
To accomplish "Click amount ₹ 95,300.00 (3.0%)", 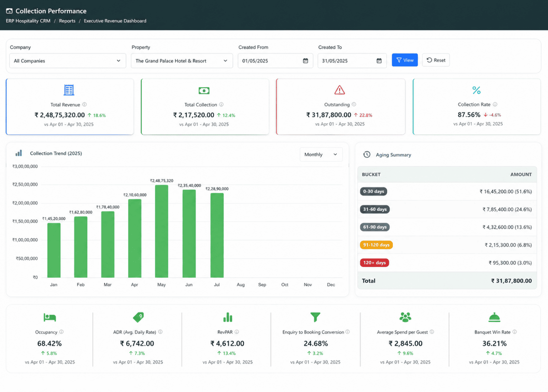I will 510,263.
